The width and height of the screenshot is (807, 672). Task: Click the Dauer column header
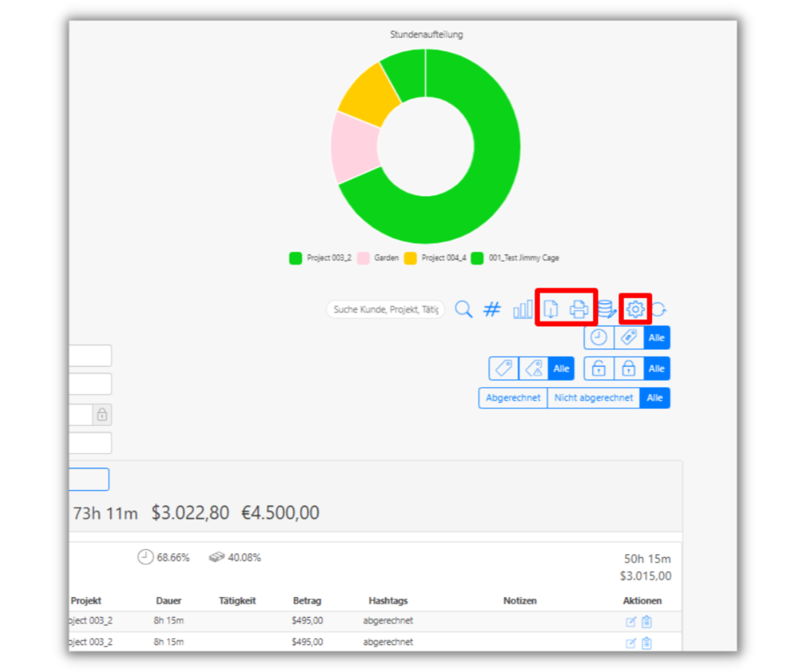tap(168, 600)
